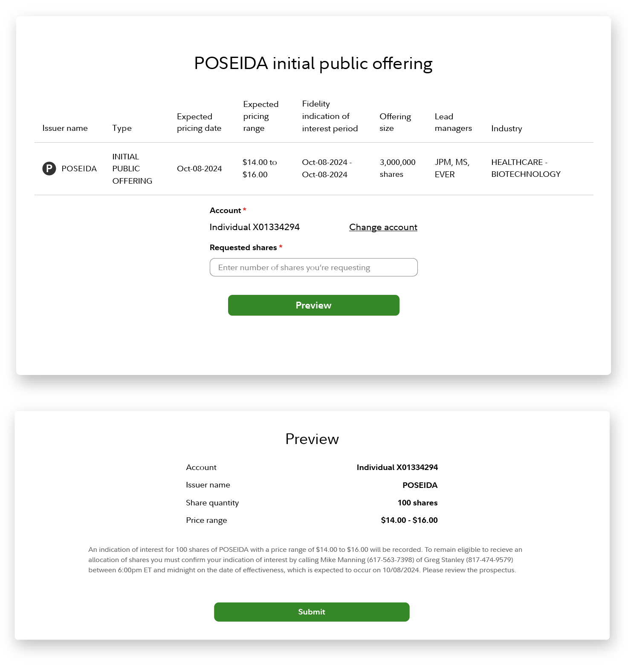This screenshot has width=628, height=672.
Task: Click the $14.00 - $16.00 price range value
Action: click(x=409, y=520)
